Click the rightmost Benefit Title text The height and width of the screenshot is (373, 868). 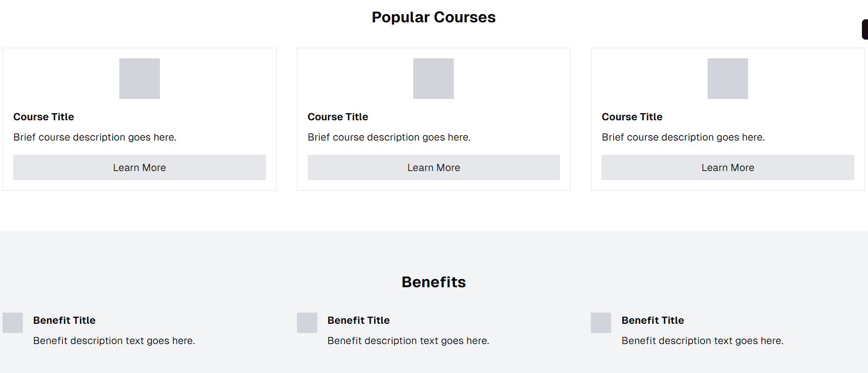coord(653,320)
